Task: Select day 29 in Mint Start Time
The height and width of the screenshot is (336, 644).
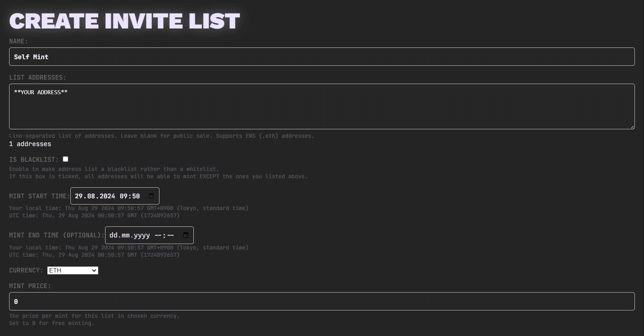Action: pyautogui.click(x=79, y=196)
